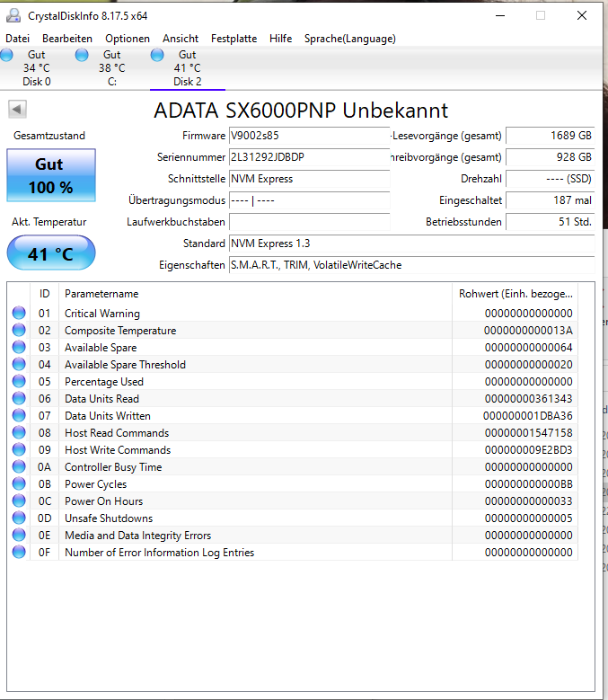Click the status orb of Media and Data Integrity Errors

(x=19, y=535)
